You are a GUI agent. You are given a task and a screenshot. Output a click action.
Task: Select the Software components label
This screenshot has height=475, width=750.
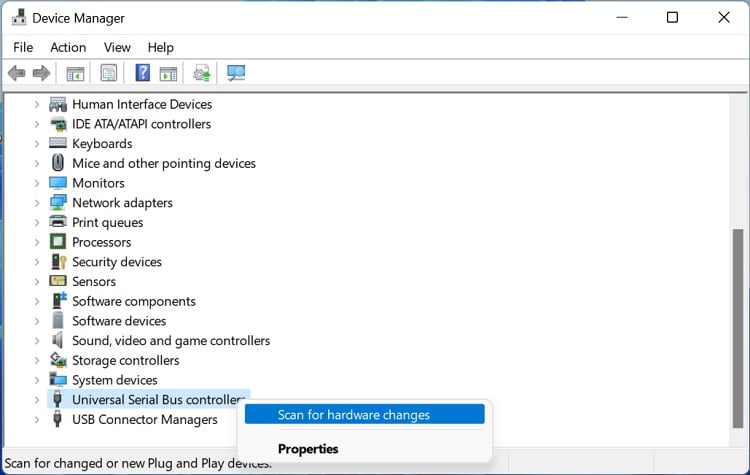(x=133, y=301)
